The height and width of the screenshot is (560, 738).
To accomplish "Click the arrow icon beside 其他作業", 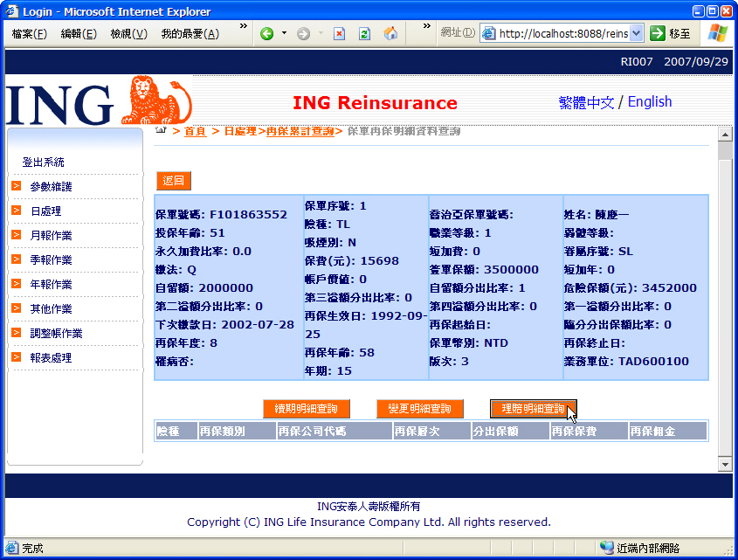I will pos(17,308).
